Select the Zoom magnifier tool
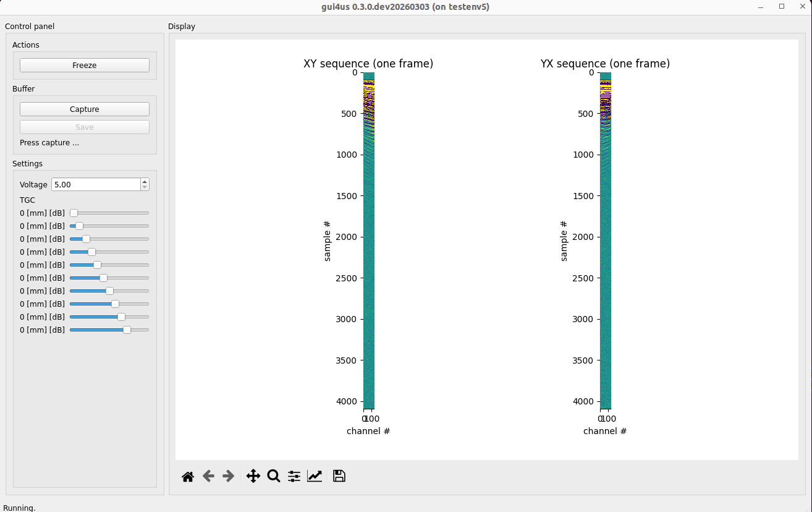The image size is (812, 512). click(x=274, y=476)
